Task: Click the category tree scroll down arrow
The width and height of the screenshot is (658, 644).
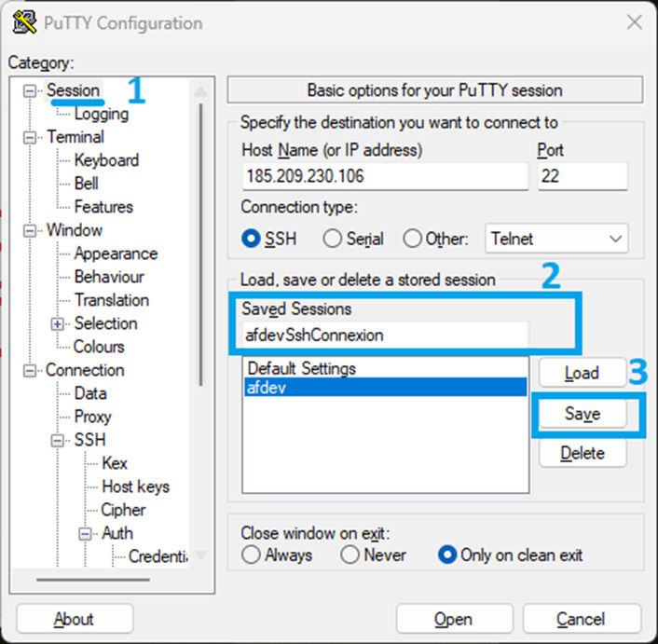Action: click(x=201, y=555)
